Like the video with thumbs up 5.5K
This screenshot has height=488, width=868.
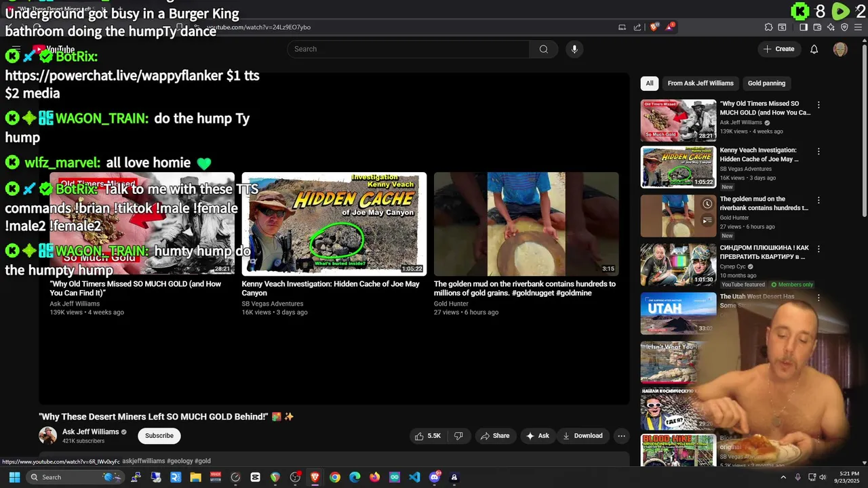(x=428, y=436)
